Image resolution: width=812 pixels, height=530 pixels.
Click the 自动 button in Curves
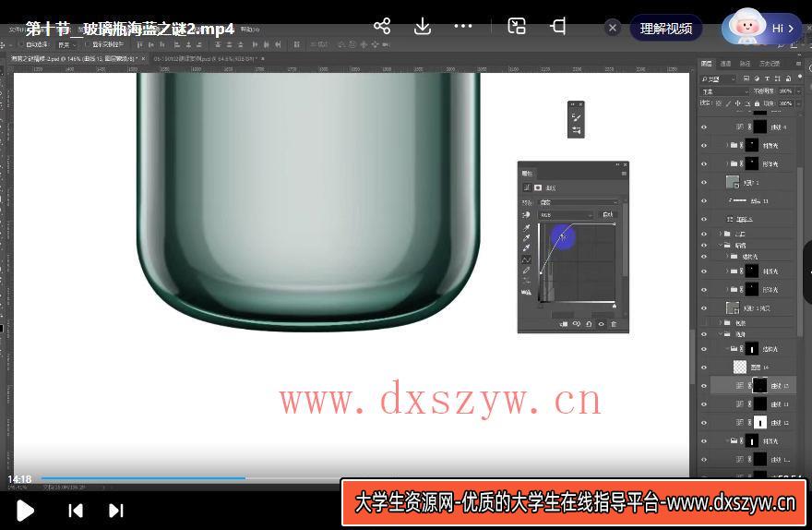[608, 214]
